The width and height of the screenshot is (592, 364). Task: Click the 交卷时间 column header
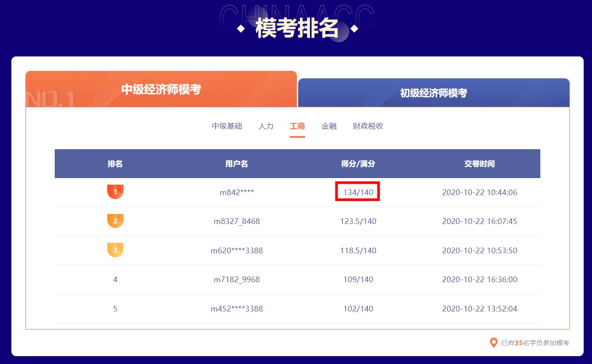click(480, 164)
